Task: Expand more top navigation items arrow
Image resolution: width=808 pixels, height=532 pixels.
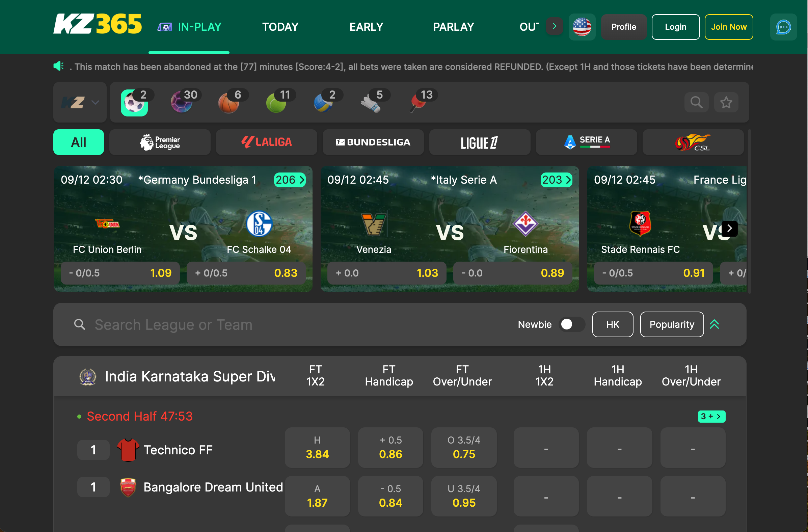Action: tap(554, 26)
